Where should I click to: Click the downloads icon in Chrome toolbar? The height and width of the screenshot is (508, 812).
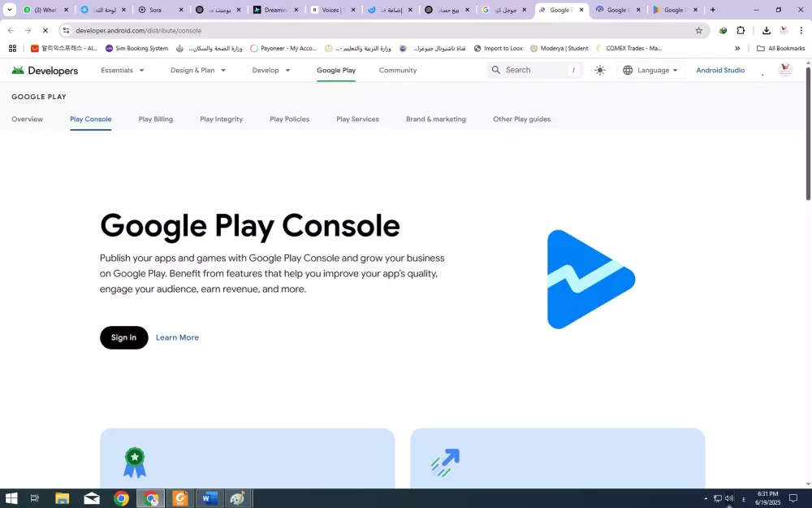pos(765,30)
